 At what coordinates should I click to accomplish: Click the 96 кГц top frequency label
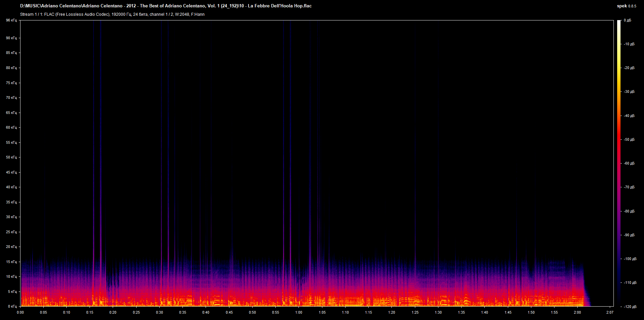[x=11, y=20]
